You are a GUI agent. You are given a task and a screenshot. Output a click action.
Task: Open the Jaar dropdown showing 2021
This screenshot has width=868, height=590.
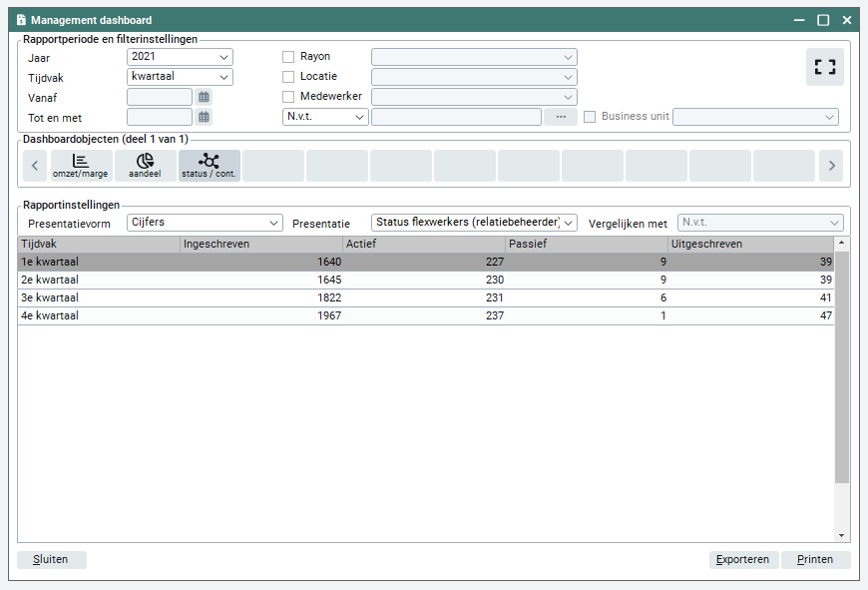click(x=180, y=57)
